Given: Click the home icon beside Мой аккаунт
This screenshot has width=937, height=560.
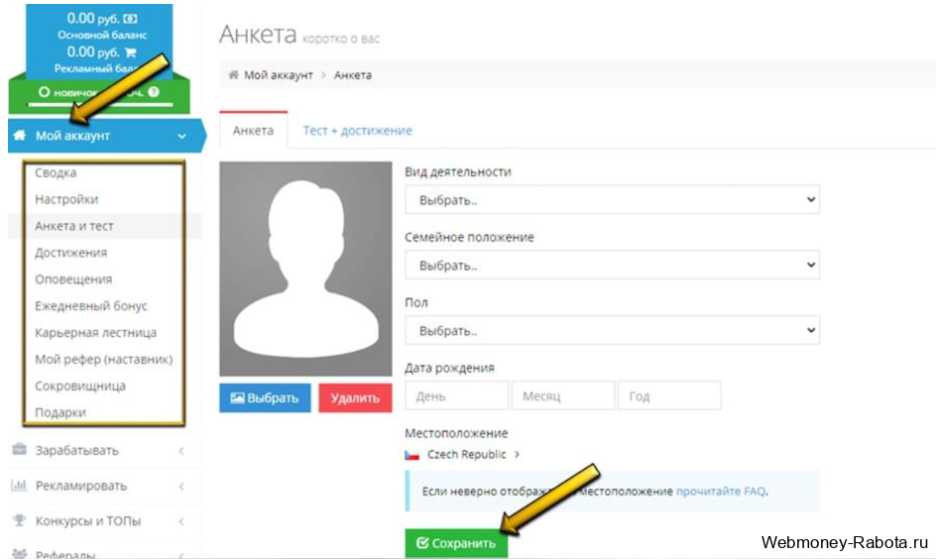Looking at the screenshot, I should pos(19,136).
